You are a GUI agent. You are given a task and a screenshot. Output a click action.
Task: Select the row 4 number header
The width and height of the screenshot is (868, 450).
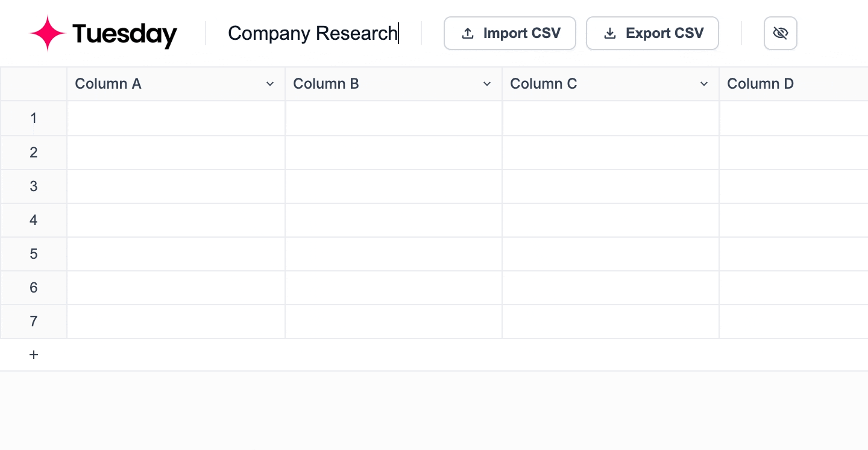[x=34, y=220]
